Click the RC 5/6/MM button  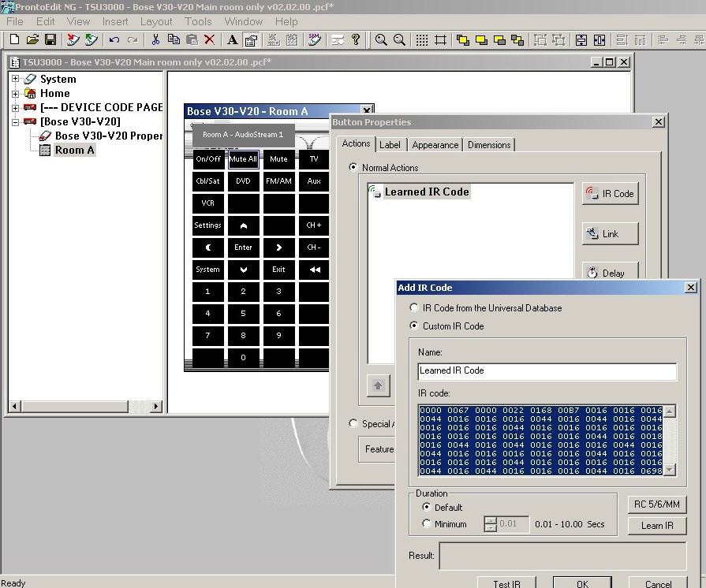[657, 504]
